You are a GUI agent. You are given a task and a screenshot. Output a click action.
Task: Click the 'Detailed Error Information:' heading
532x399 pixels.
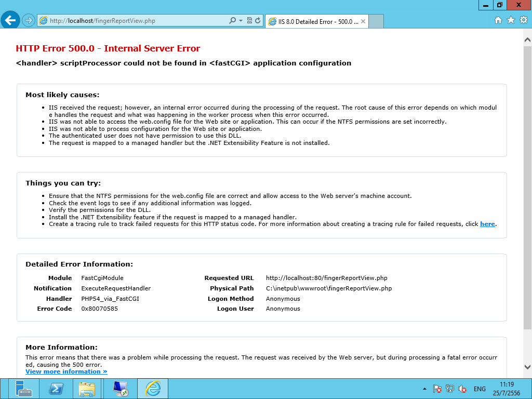[79, 264]
